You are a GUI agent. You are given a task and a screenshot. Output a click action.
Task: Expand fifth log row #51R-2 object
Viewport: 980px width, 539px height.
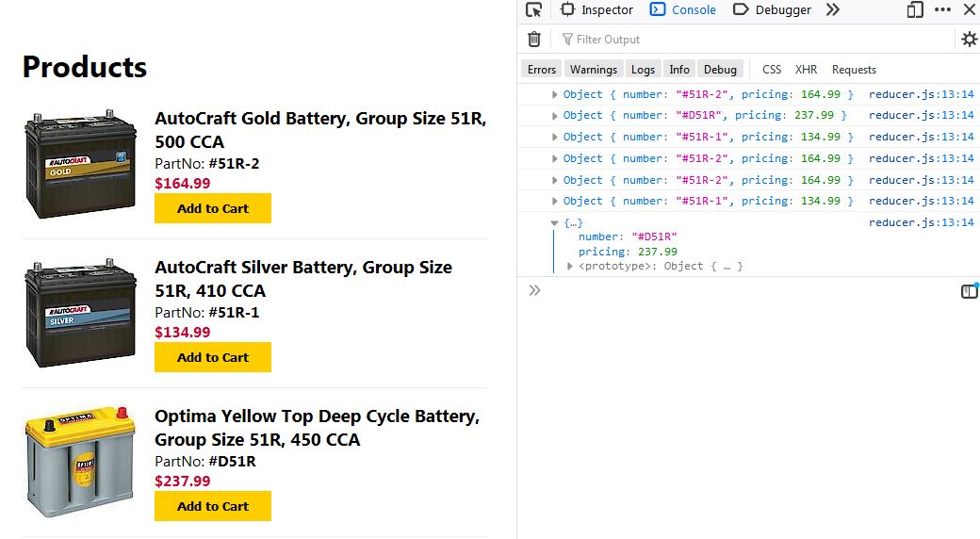point(554,180)
